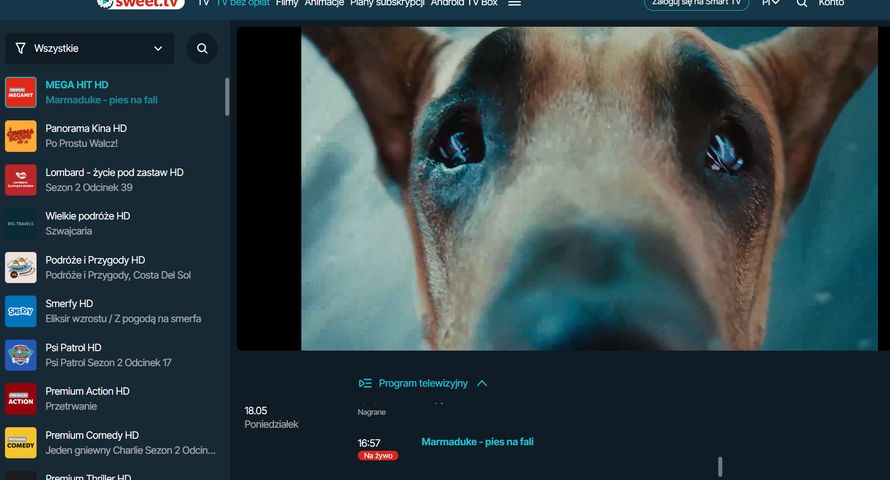Select the Panorama Kina HD channel name
890x480 pixels.
(86, 128)
